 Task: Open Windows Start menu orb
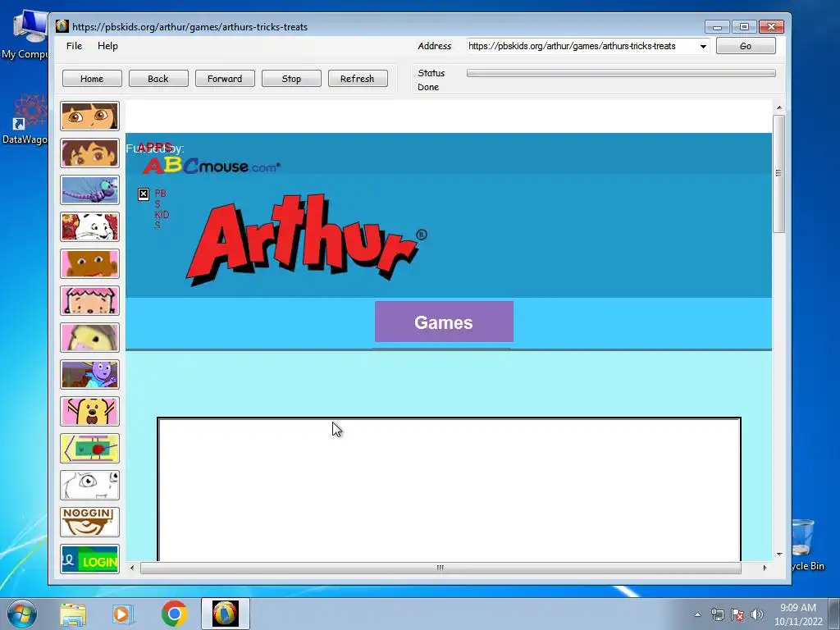[22, 614]
